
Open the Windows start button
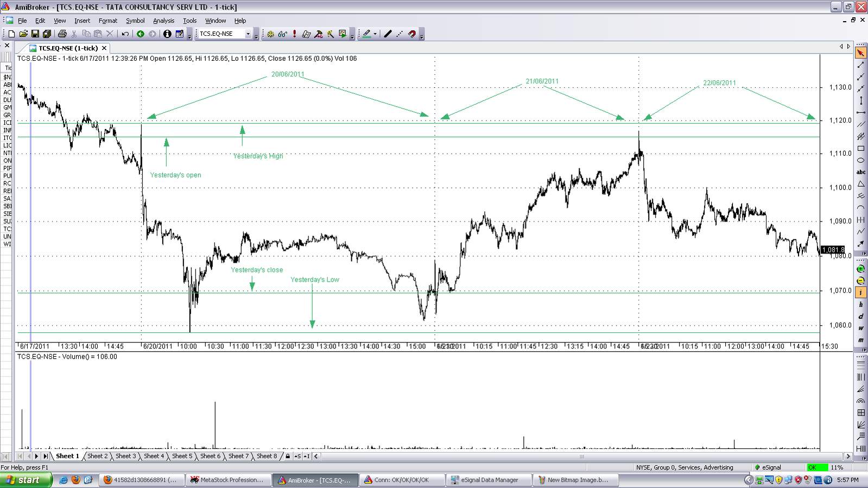tap(26, 480)
